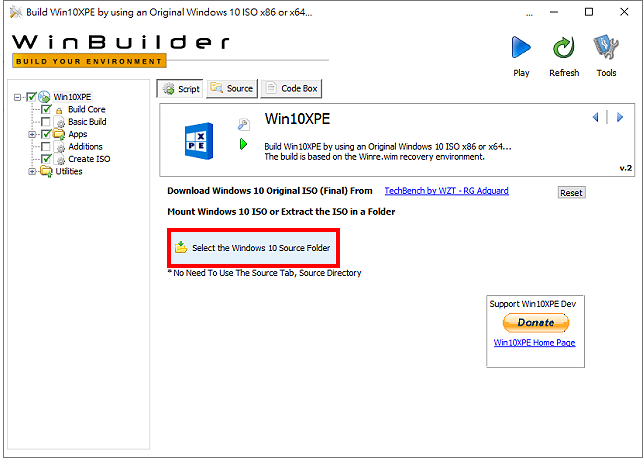
Task: Select Basic Build in the tree
Action: coord(87,122)
